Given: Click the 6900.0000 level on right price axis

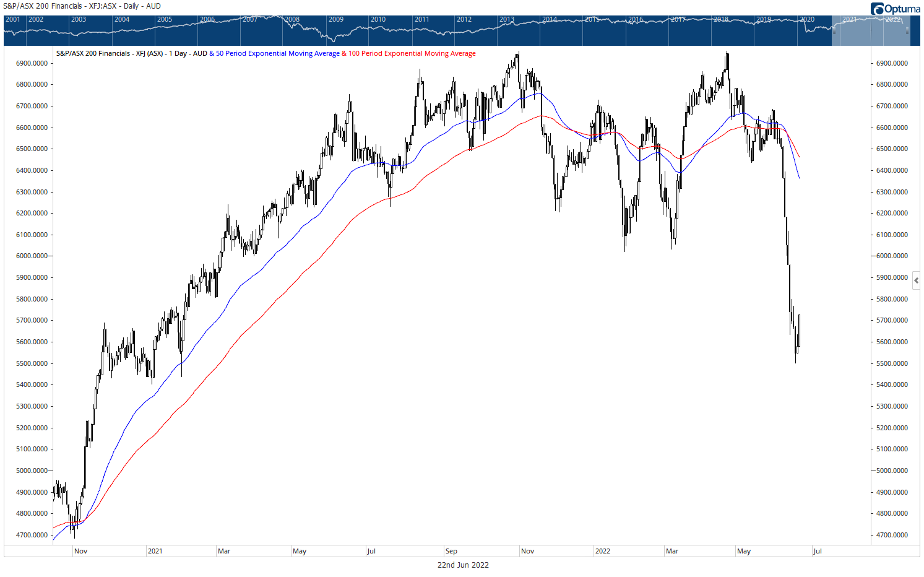Looking at the screenshot, I should (x=892, y=63).
